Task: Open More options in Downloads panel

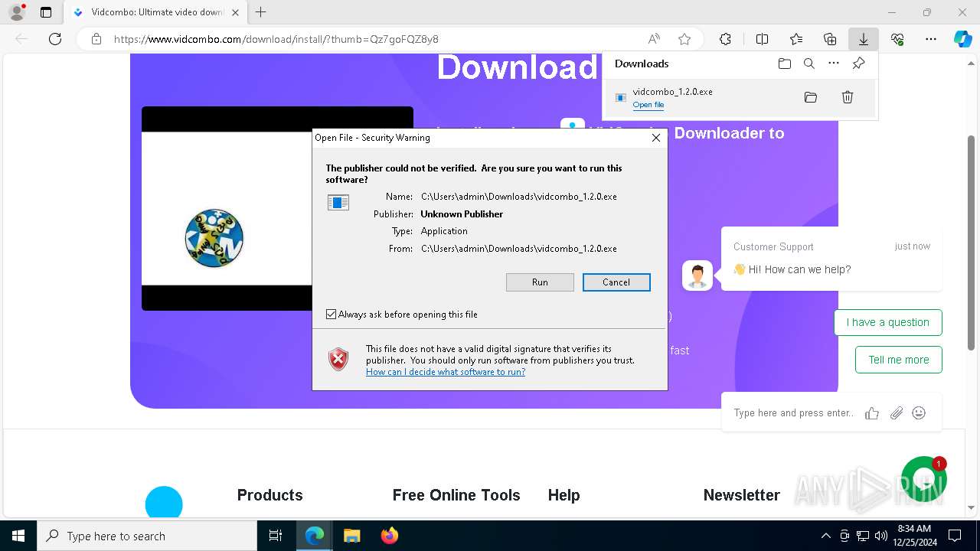Action: click(834, 64)
